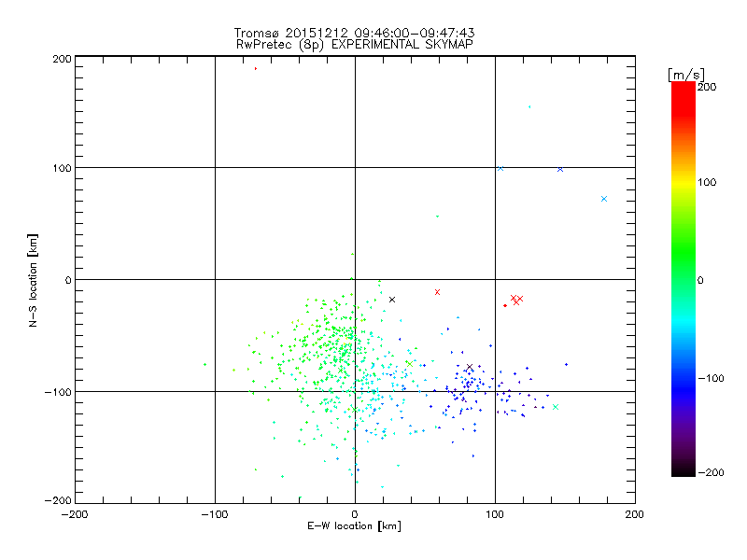This screenshot has width=747, height=560.
Task: Click the x-axis tick label "0"
Action: [355, 514]
